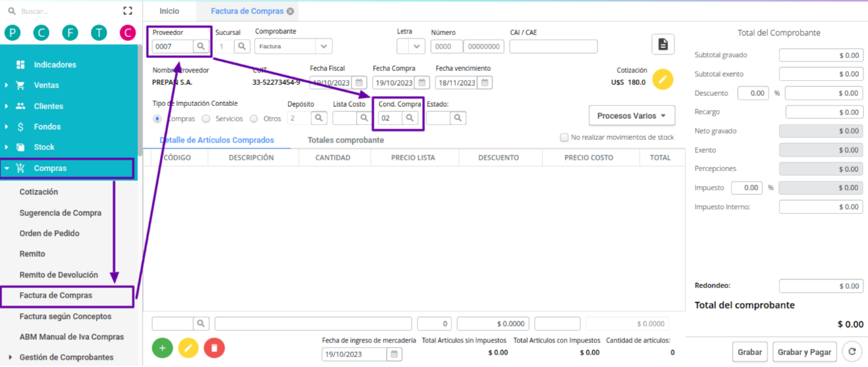Switch to Totales comprobante tab
This screenshot has height=367, width=868.
346,140
